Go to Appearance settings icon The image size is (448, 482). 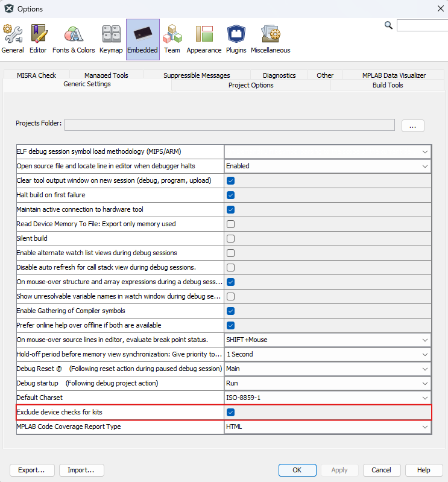pos(204,39)
